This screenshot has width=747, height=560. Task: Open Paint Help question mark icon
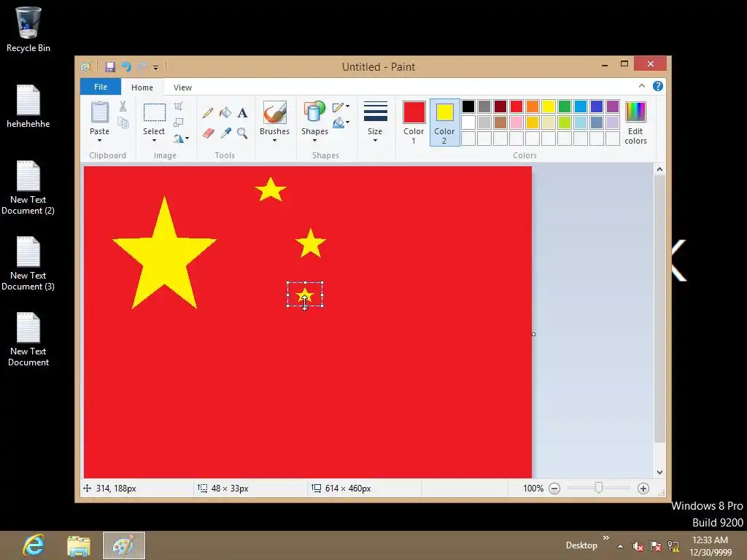coord(658,86)
